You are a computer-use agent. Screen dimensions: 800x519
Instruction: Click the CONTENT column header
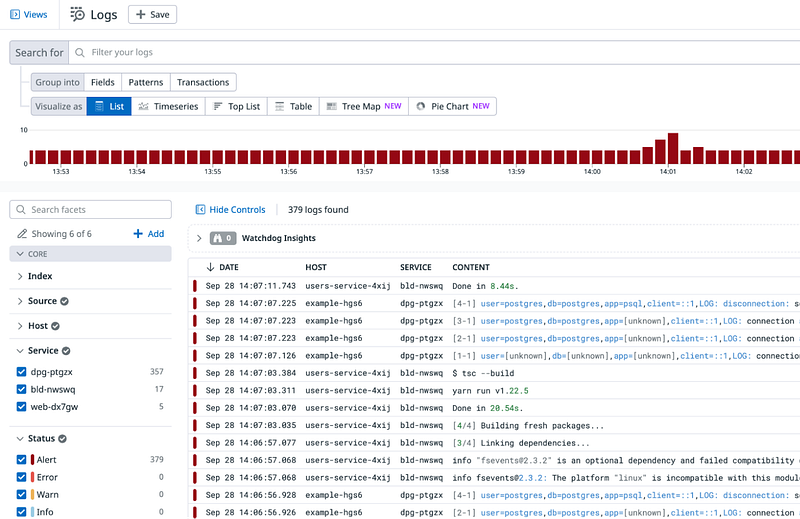pyautogui.click(x=471, y=267)
